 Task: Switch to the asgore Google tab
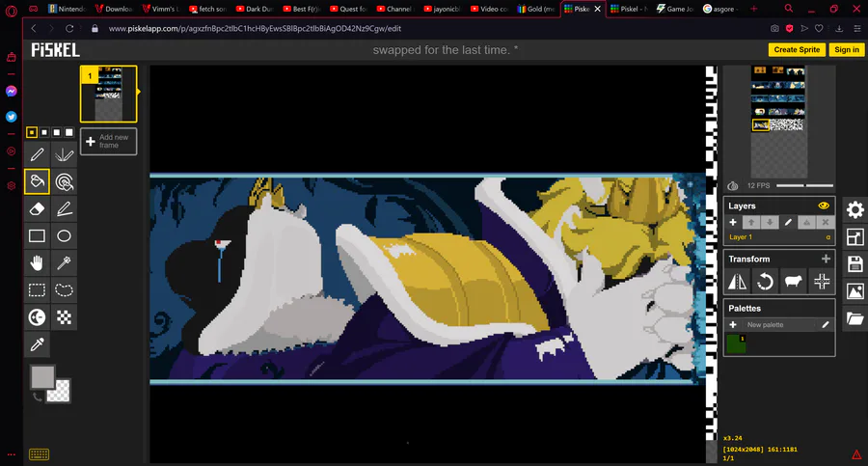tap(720, 9)
